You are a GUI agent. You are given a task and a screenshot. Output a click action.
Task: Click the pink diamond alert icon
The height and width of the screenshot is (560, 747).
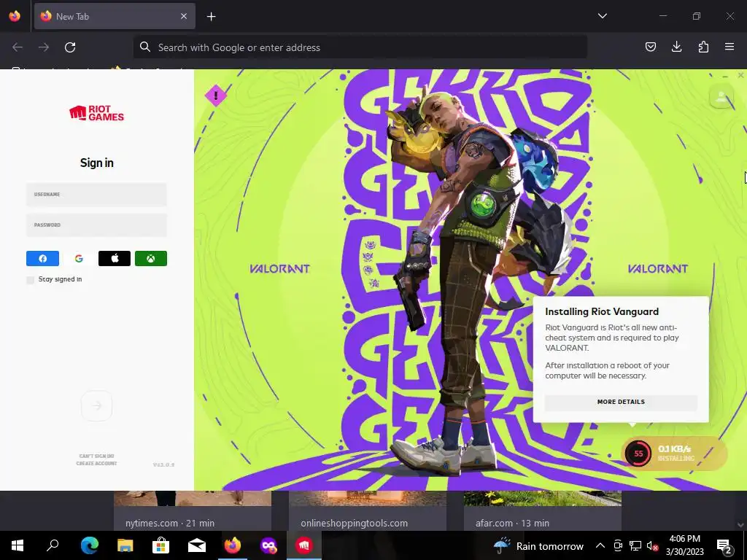[216, 96]
